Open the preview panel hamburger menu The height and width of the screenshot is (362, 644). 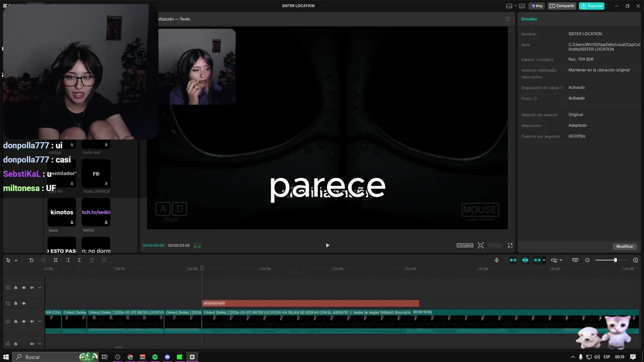tap(507, 19)
